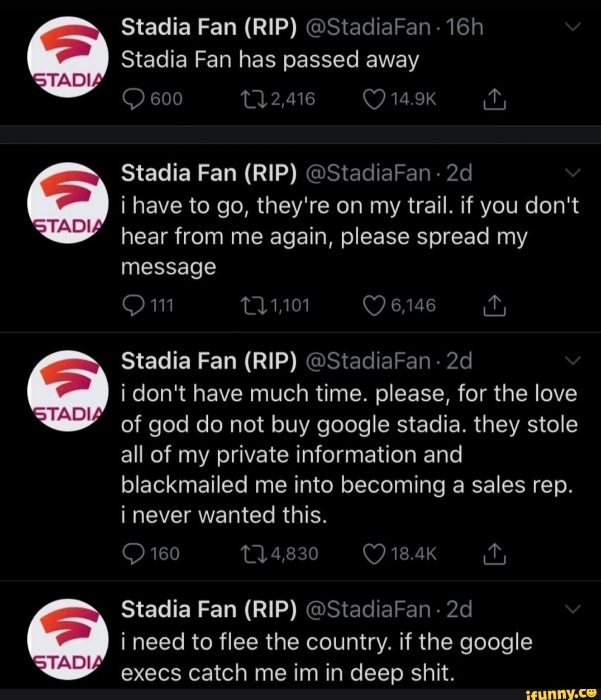Click the share icon below the second tweet
601x700 pixels.
pyautogui.click(x=494, y=305)
